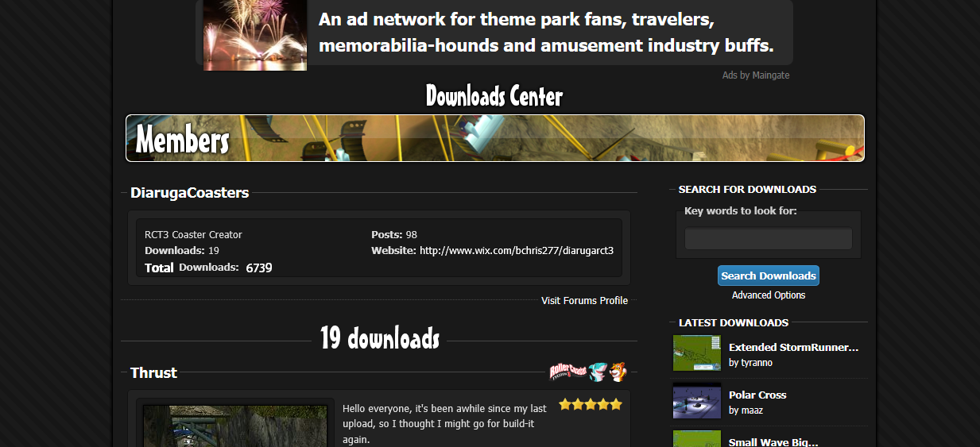Focus the key words search field

[x=768, y=239]
